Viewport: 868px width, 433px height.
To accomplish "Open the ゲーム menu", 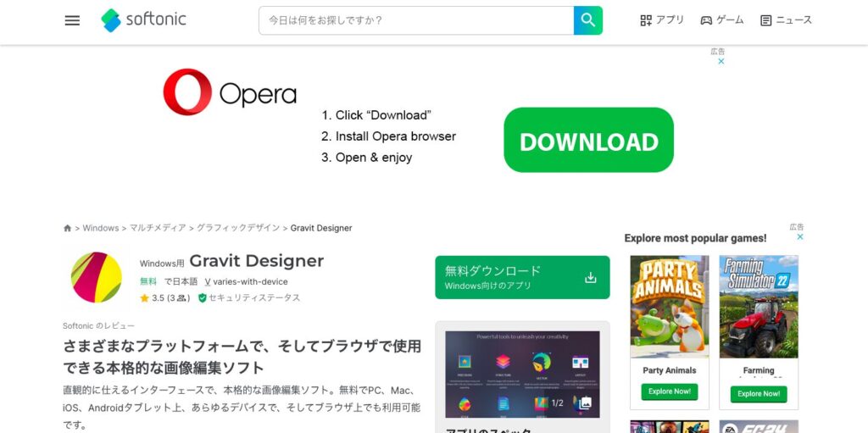I will pyautogui.click(x=722, y=20).
